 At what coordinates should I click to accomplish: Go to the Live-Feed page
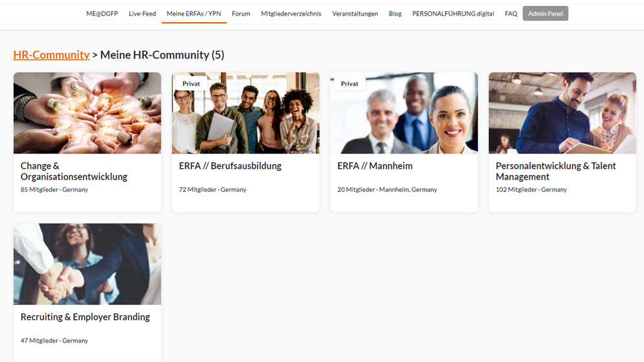click(x=142, y=14)
